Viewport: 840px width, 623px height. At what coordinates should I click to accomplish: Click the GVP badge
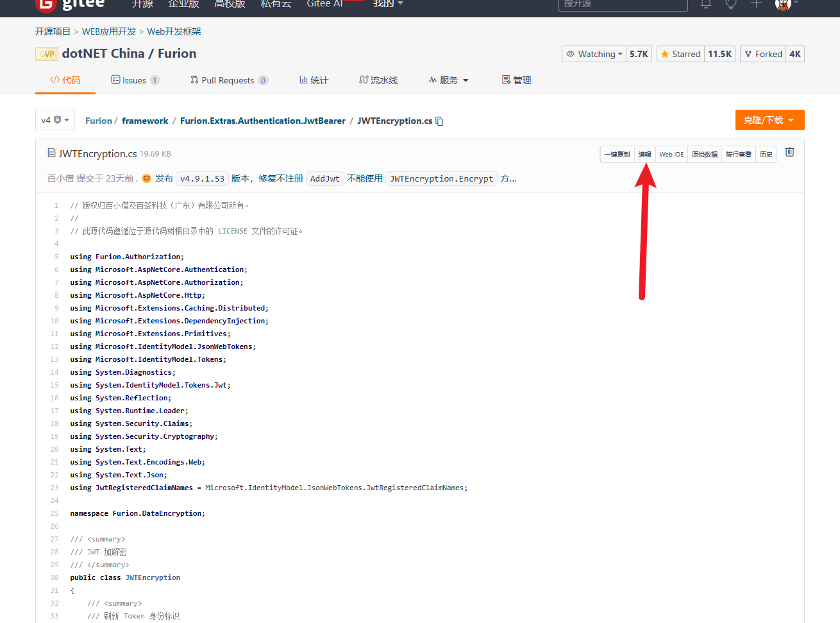point(46,54)
